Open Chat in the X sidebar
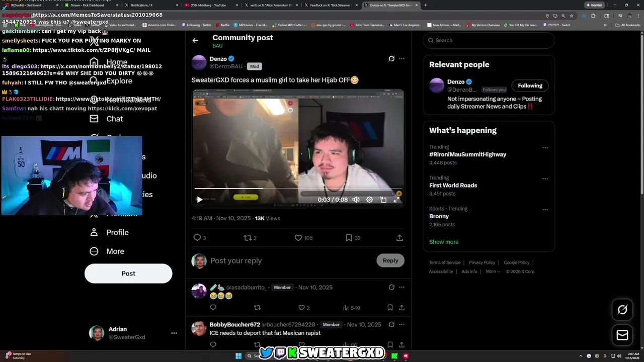This screenshot has width=644, height=362. pyautogui.click(x=106, y=119)
